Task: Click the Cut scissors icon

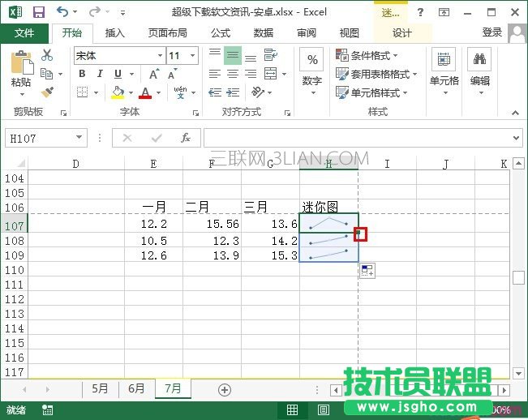Action: pos(47,56)
